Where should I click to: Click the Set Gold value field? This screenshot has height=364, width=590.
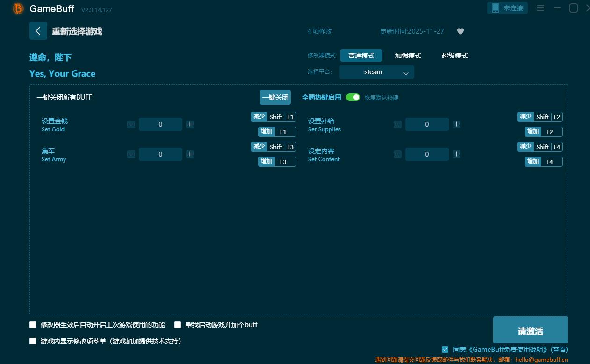coord(160,124)
